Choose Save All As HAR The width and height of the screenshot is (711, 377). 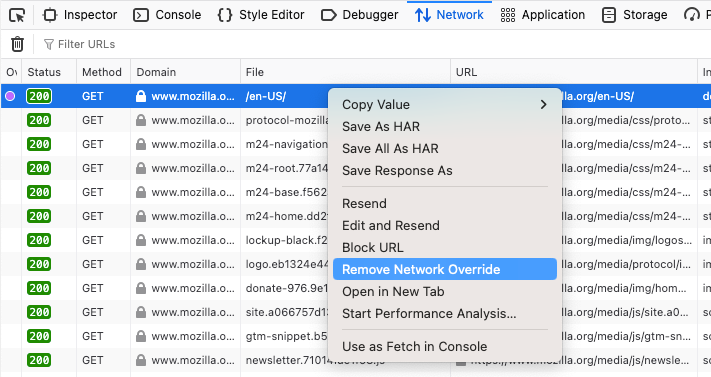(445, 148)
